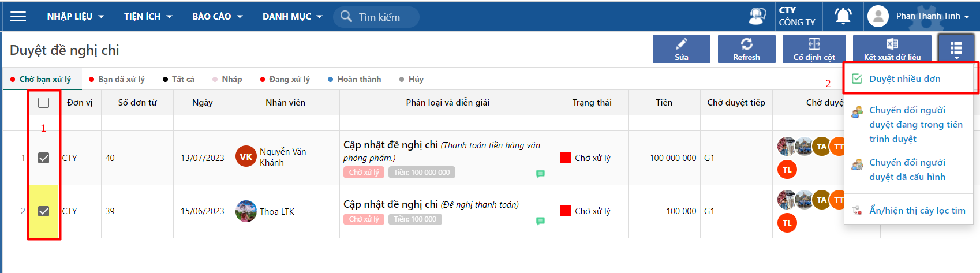This screenshot has height=273, width=980.
Task: Click the red Chờ xử lý status swatch, row 40
Action: (x=566, y=158)
